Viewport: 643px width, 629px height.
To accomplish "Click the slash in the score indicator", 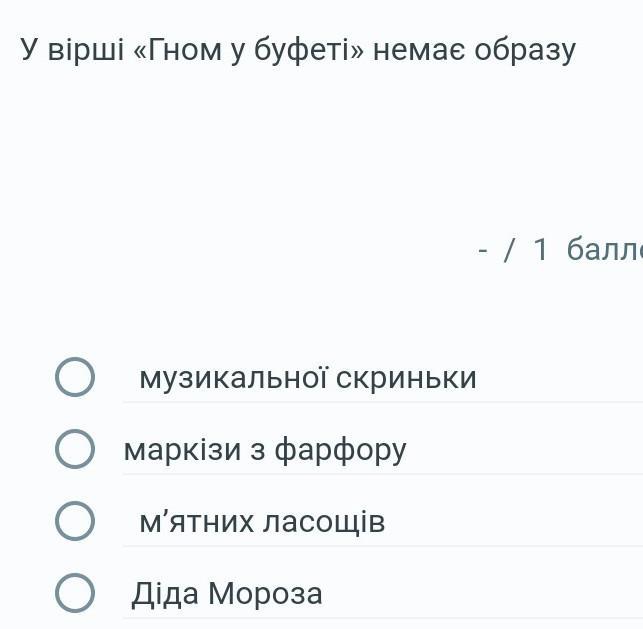I will (x=509, y=249).
